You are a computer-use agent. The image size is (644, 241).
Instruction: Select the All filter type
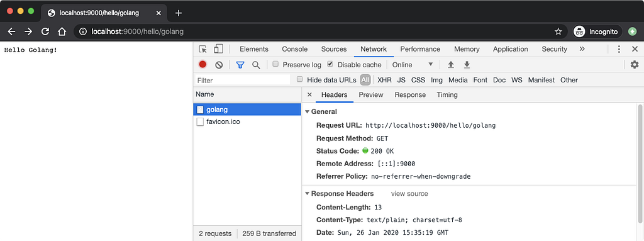365,80
